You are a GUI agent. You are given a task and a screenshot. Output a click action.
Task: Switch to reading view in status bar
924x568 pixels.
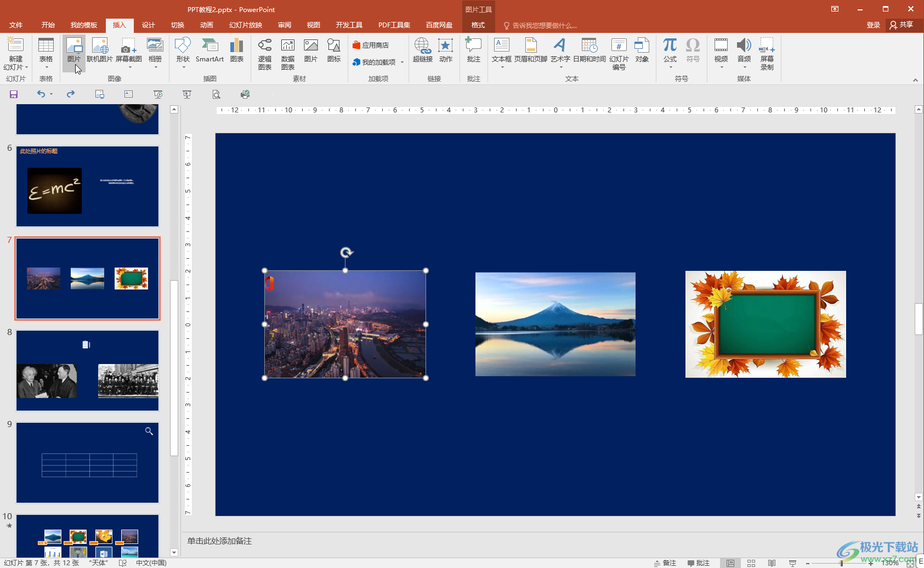[772, 563]
